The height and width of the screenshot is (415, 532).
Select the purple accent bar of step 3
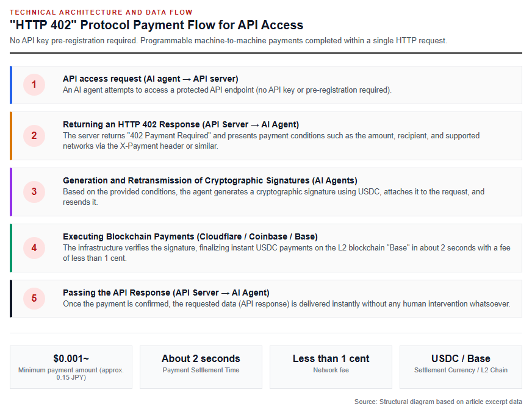click(x=11, y=192)
